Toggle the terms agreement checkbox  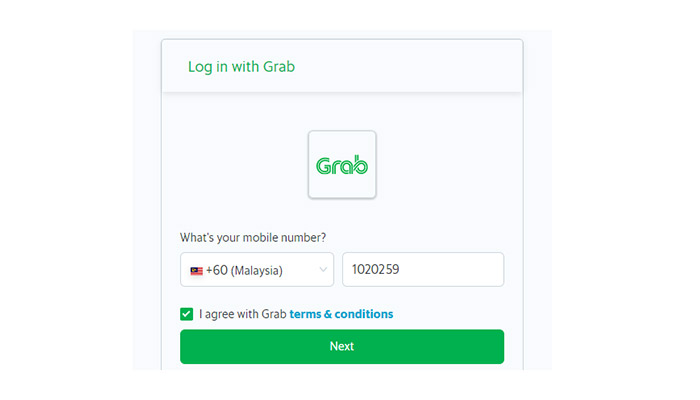click(x=187, y=314)
